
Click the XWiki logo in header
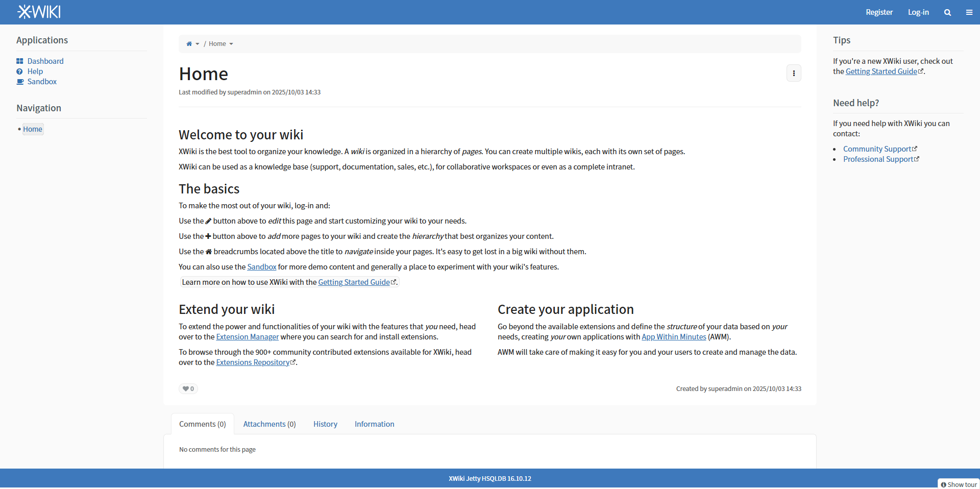point(39,12)
